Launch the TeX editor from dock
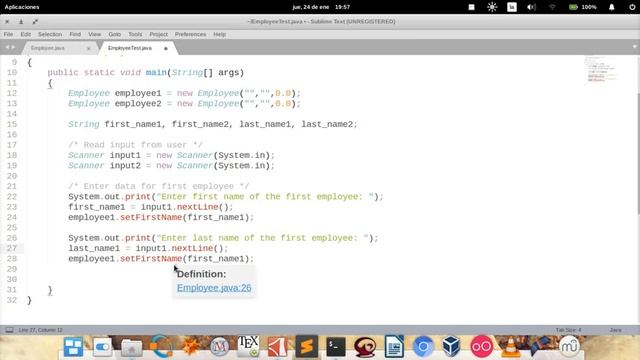Screen dimensions: 640x360 pyautogui.click(x=248, y=347)
